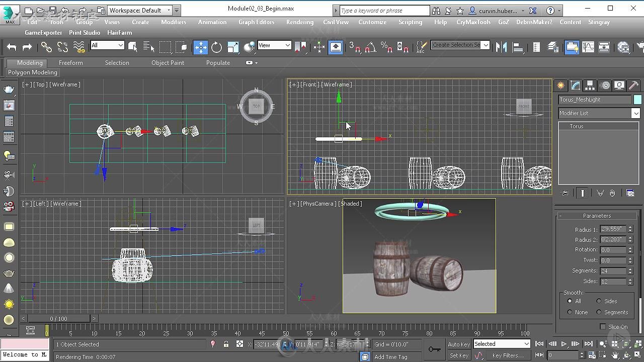Switch to Object Paint ribbon tab
The image size is (644, 362).
click(168, 63)
